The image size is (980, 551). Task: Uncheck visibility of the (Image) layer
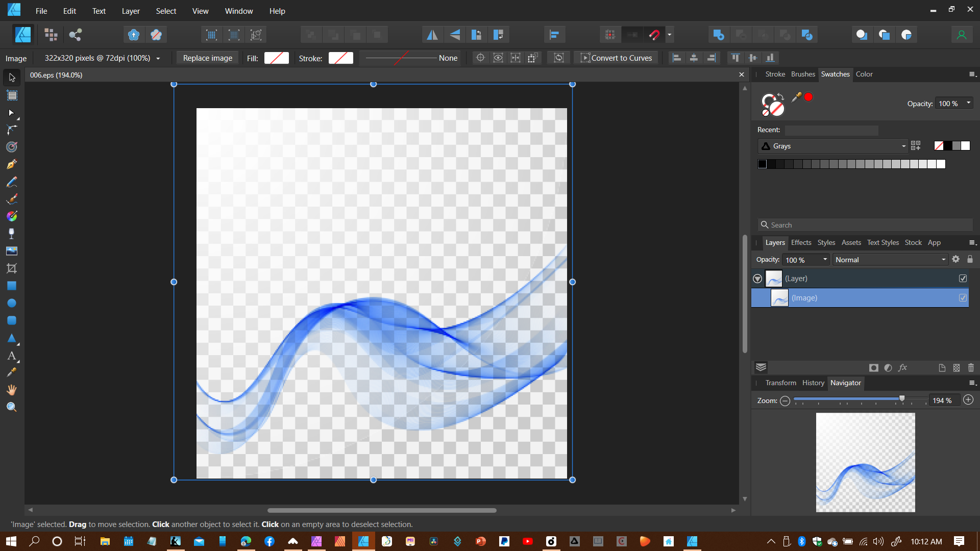963,297
